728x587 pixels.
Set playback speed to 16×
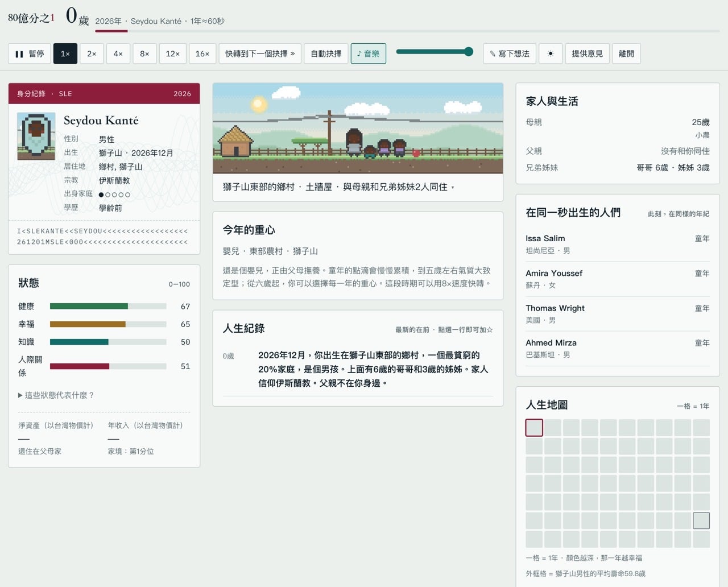[x=202, y=53]
